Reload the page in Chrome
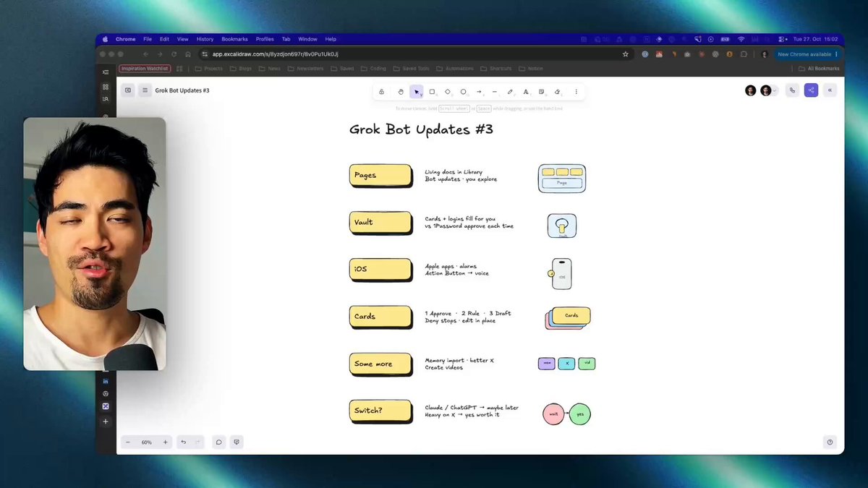Image resolution: width=868 pixels, height=488 pixels. (x=174, y=54)
